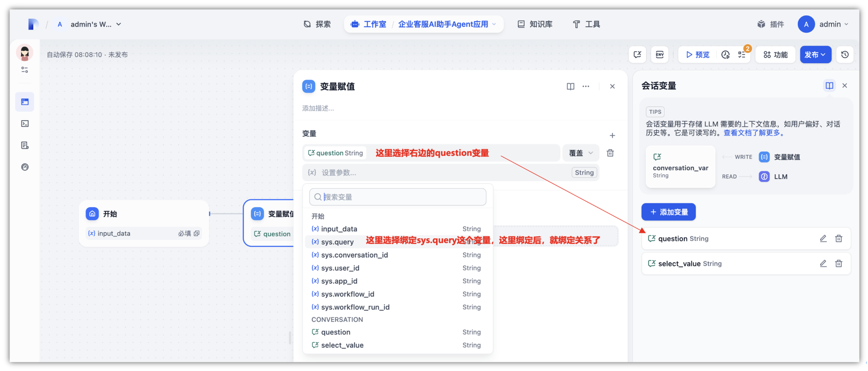This screenshot has width=868, height=371.
Task: Go to the 工作室 studio tab
Action: [369, 24]
